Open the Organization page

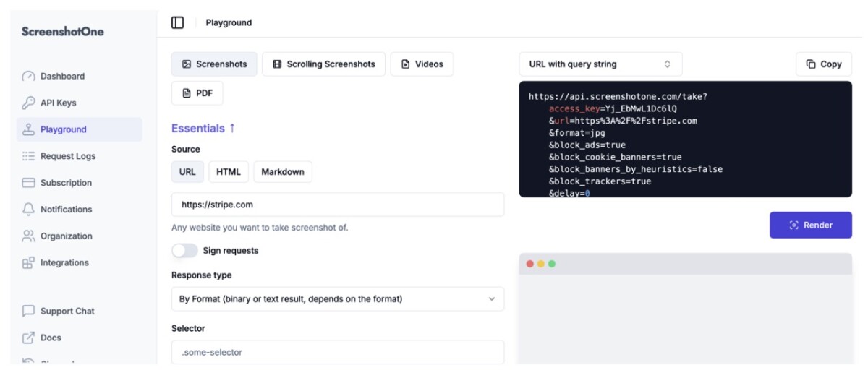(x=66, y=236)
